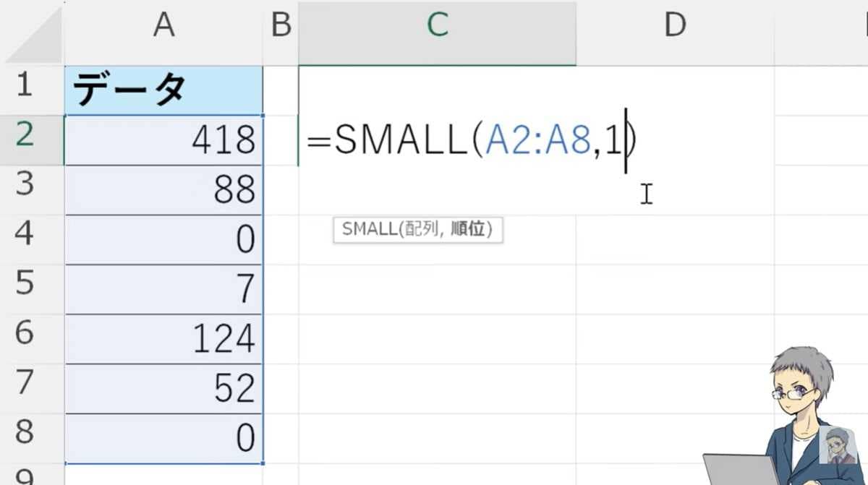Select cell containing 124
868x485 pixels.
coord(163,338)
